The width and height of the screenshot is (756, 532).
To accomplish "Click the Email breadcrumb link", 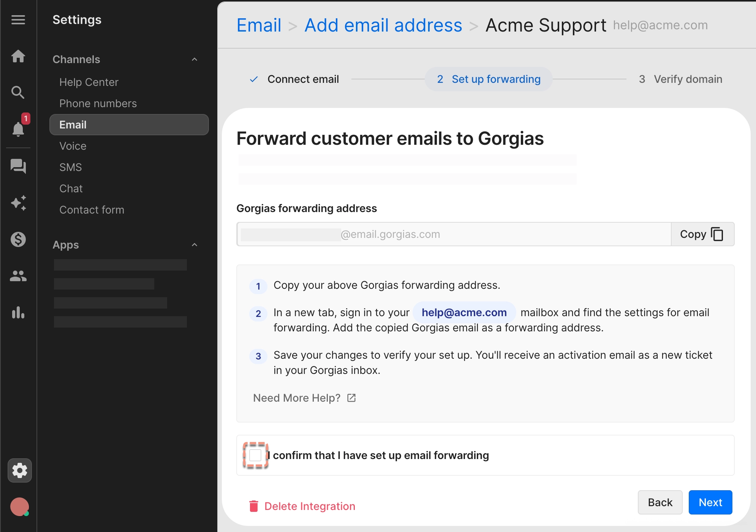I will [x=259, y=25].
